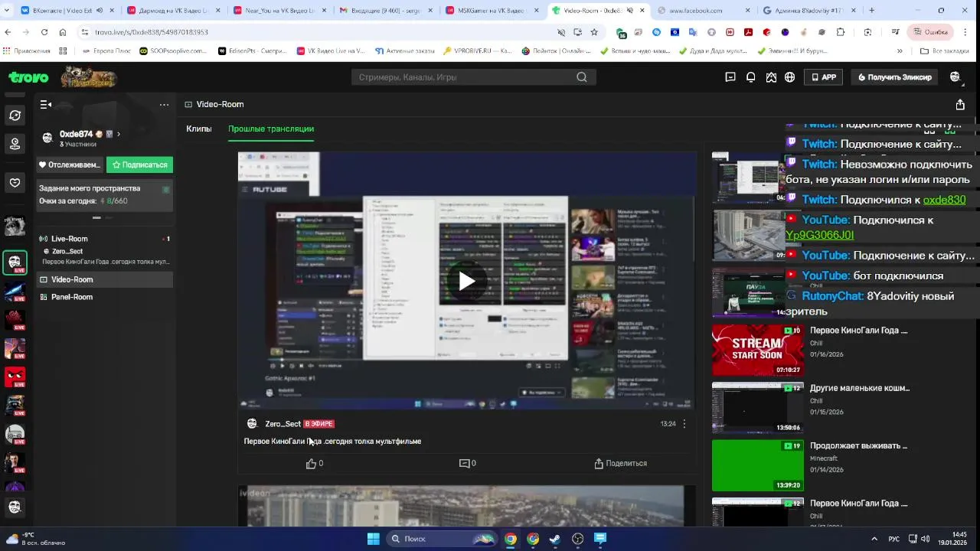The image size is (980, 551).
Task: Click the muted site sound icon in address bar
Action: [561, 32]
